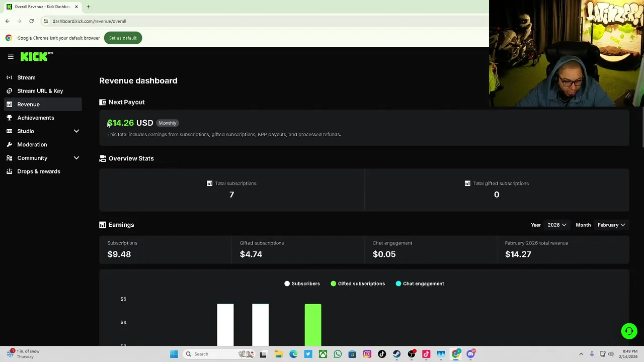Click the microphone icon in system tray
644x362 pixels.
592,354
